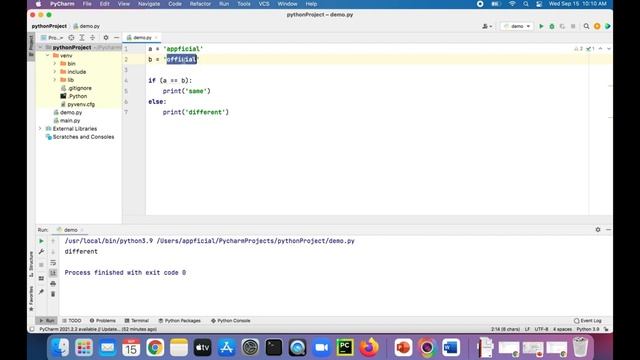This screenshot has height=360, width=640.
Task: Print the Run console output
Action: point(53,283)
